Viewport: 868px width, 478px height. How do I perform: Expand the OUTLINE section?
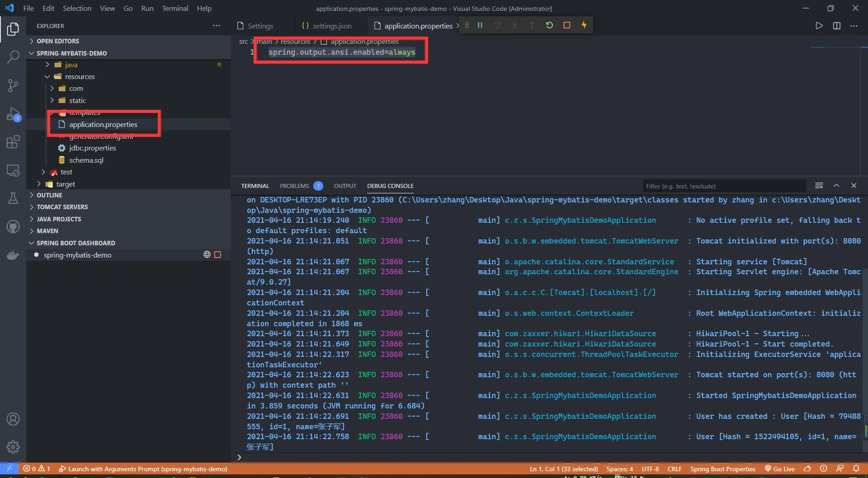(49, 195)
